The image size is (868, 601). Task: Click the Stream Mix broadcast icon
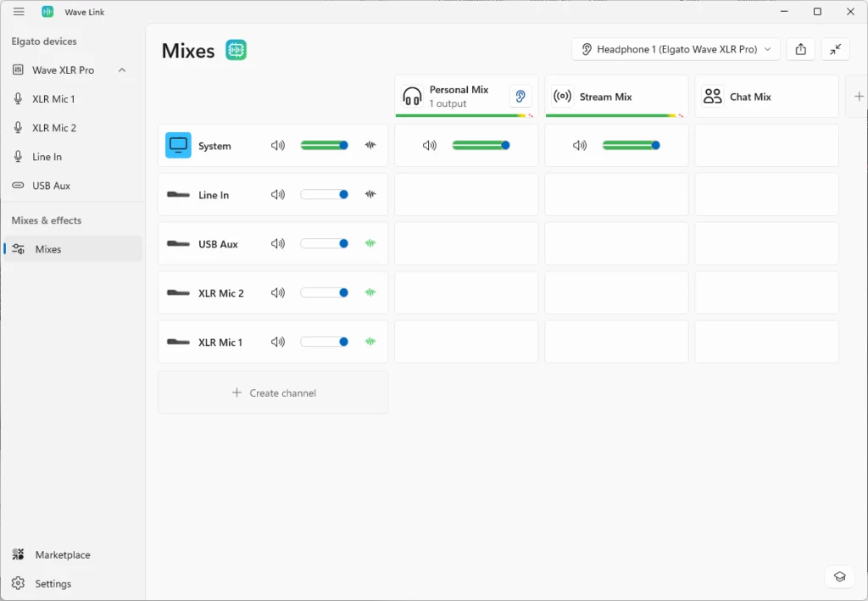[x=563, y=97]
